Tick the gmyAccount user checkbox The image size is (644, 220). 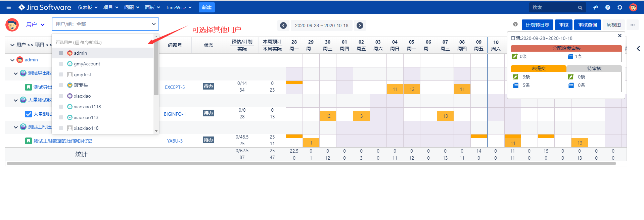[x=61, y=64]
